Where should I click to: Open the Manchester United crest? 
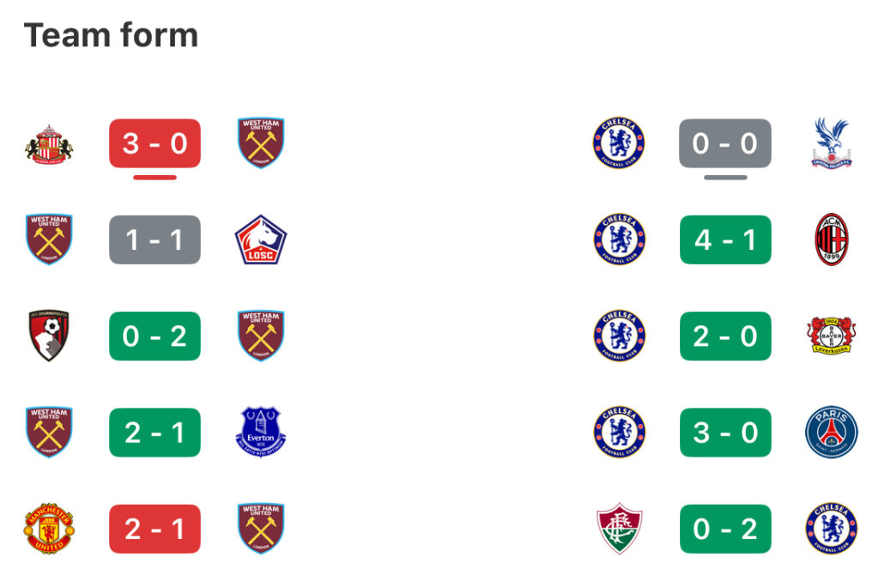(x=49, y=529)
